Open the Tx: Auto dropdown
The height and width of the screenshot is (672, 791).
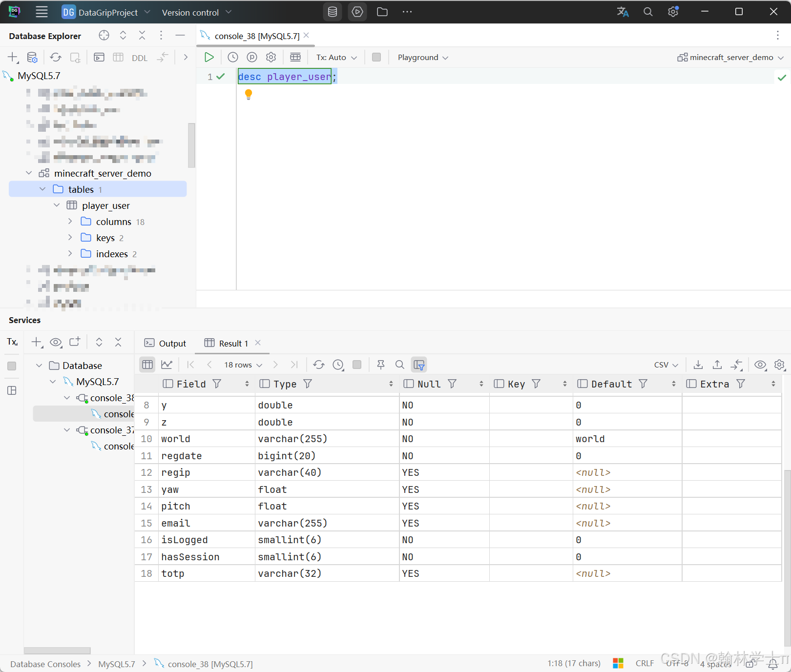(x=336, y=57)
